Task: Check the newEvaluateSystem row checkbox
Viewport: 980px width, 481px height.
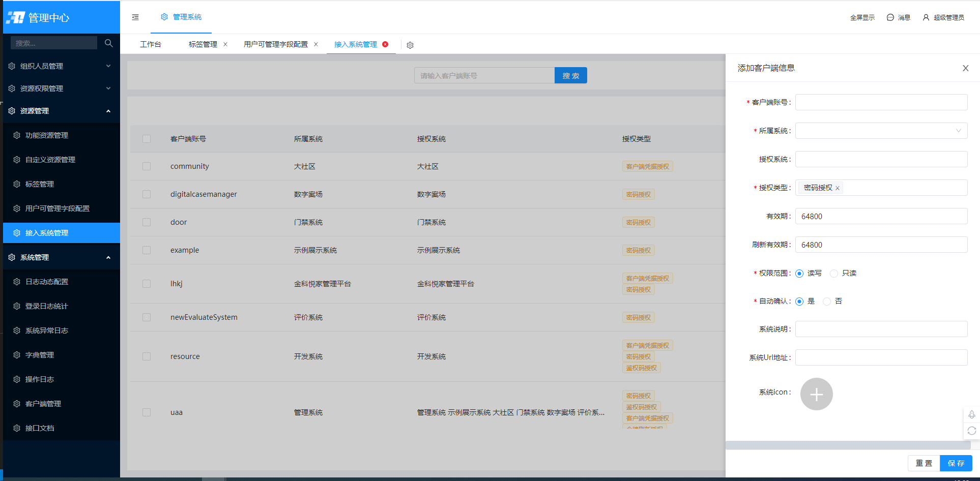Action: click(147, 317)
